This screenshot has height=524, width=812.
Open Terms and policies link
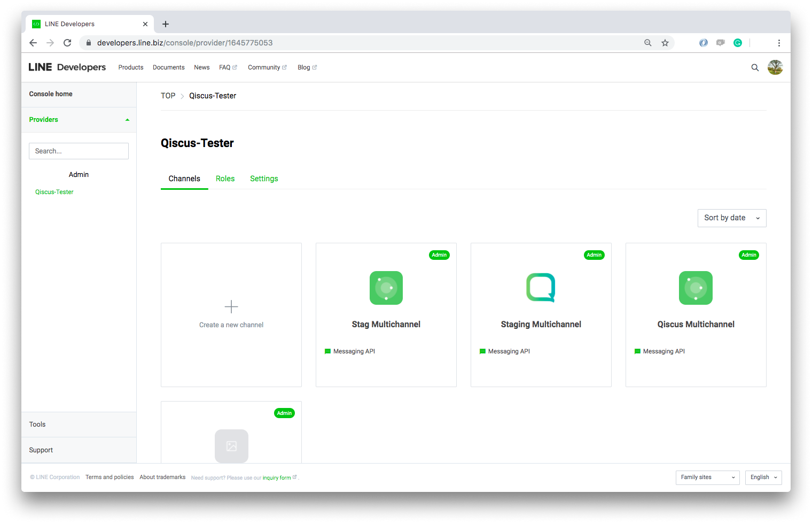110,477
